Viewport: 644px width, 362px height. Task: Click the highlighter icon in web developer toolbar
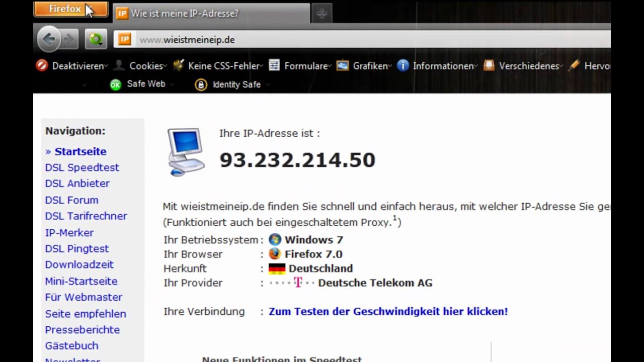click(575, 65)
